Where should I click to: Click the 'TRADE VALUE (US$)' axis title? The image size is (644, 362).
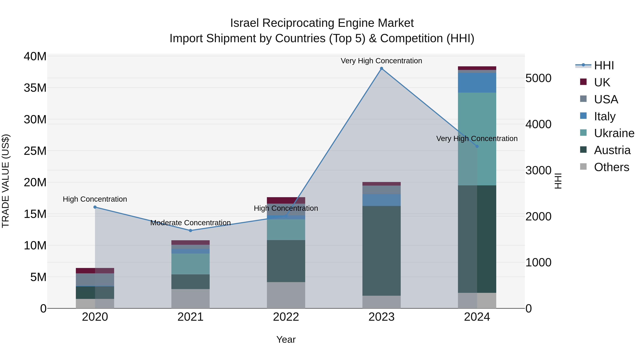[6, 181]
